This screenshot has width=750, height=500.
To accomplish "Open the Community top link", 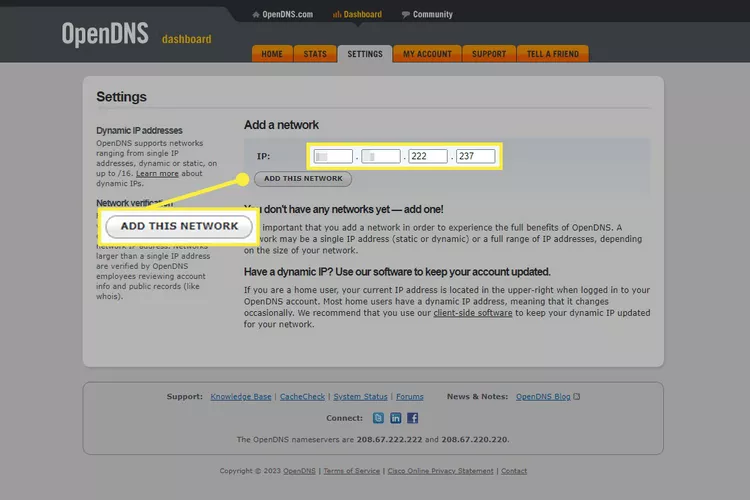I will (x=427, y=14).
